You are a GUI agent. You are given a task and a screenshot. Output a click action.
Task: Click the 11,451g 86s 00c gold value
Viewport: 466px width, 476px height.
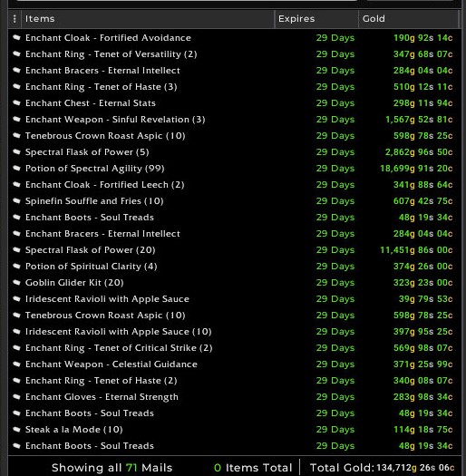click(416, 250)
